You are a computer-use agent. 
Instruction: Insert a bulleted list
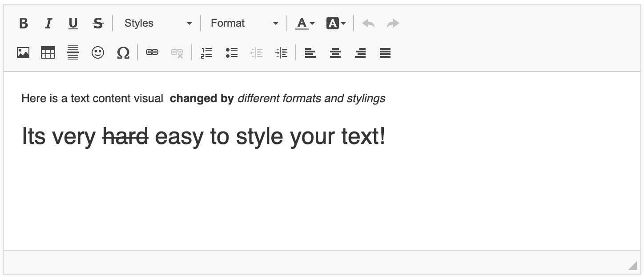[x=231, y=52]
